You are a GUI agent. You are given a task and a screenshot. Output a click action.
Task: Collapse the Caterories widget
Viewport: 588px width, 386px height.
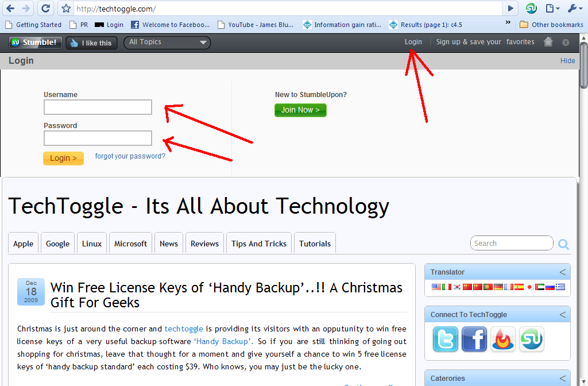pyautogui.click(x=563, y=379)
